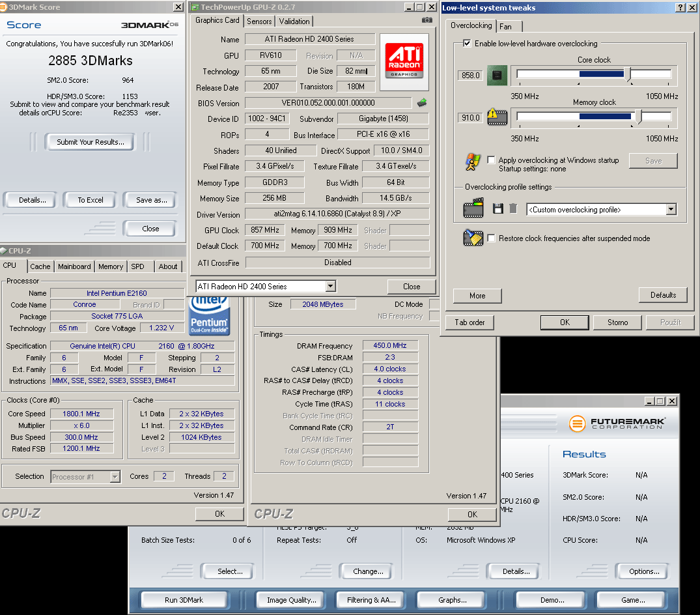
Task: Click Save as button in 3DMark Score
Action: coord(151,200)
